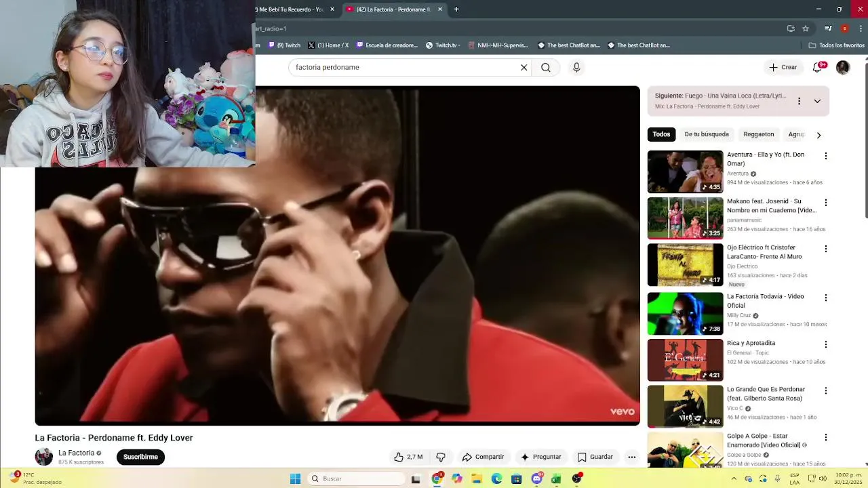Open Microsoft Edge from taskbar

(496, 479)
